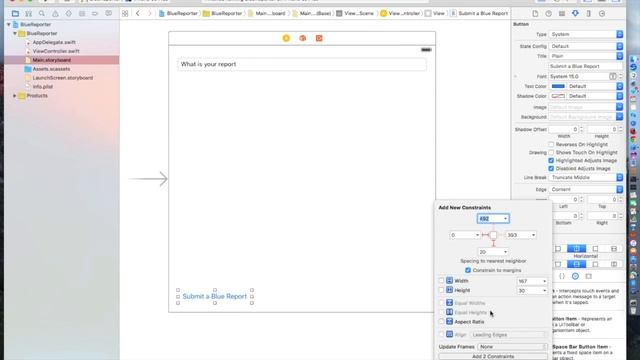Click Submit a Blue Report breadcrumb
Screen dimensions: 640x360
pos(480,13)
